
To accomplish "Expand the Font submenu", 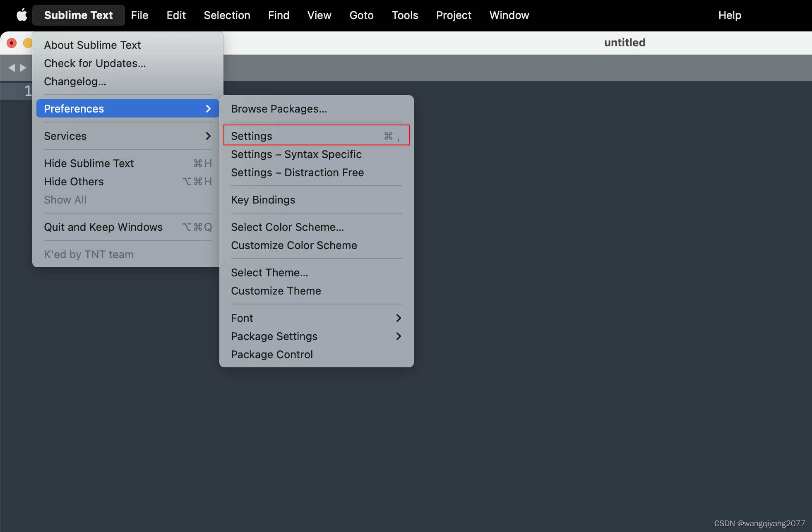I will pyautogui.click(x=317, y=318).
